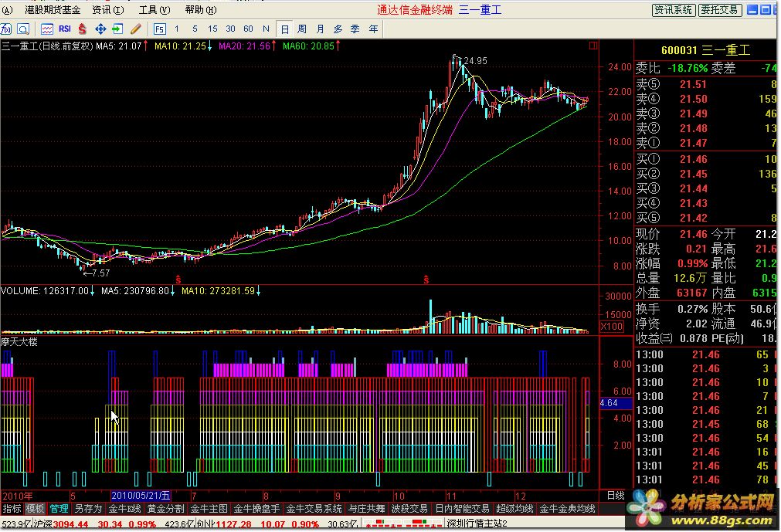Click the red S marker below the late-October candles
Image resolution: width=781 pixels, height=532 pixels.
click(x=426, y=280)
